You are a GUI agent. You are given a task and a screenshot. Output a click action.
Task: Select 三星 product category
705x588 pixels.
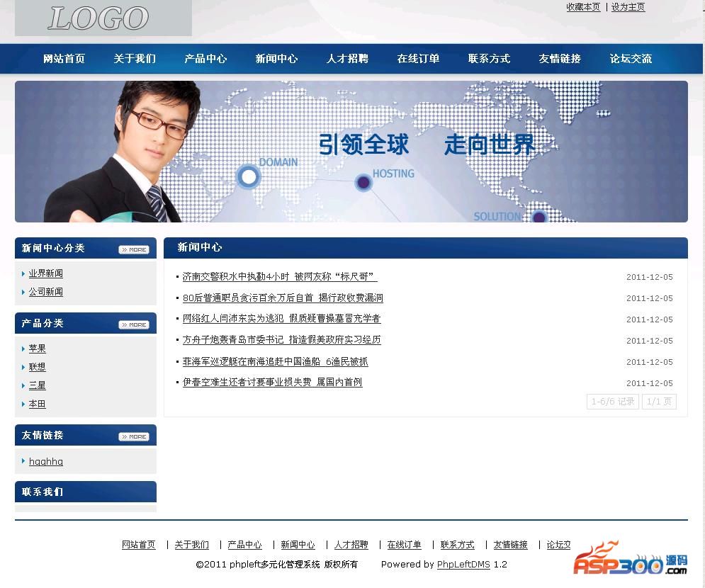(x=38, y=385)
